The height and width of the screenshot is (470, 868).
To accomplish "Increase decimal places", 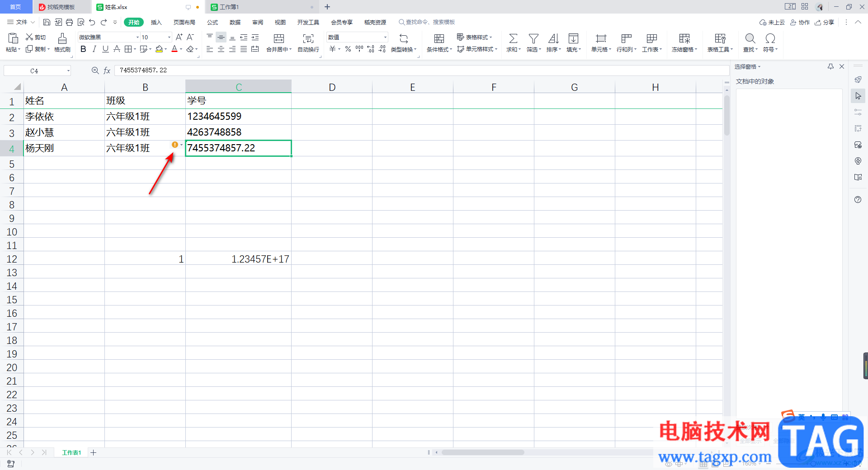I will (x=371, y=49).
